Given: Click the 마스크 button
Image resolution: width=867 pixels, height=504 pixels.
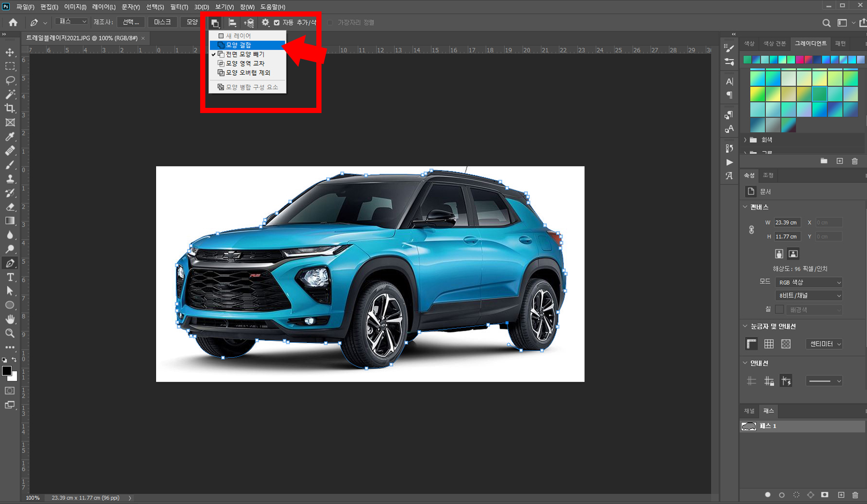Looking at the screenshot, I should 162,22.
